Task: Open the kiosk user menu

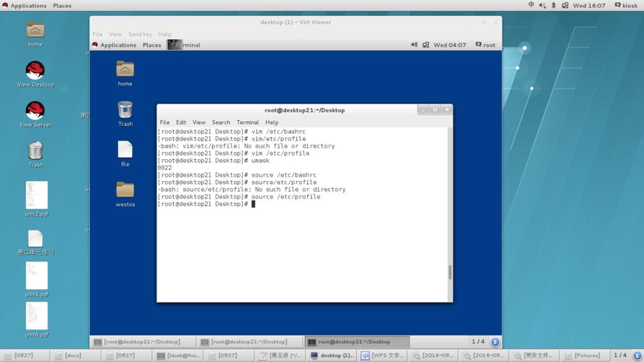Action: point(626,5)
